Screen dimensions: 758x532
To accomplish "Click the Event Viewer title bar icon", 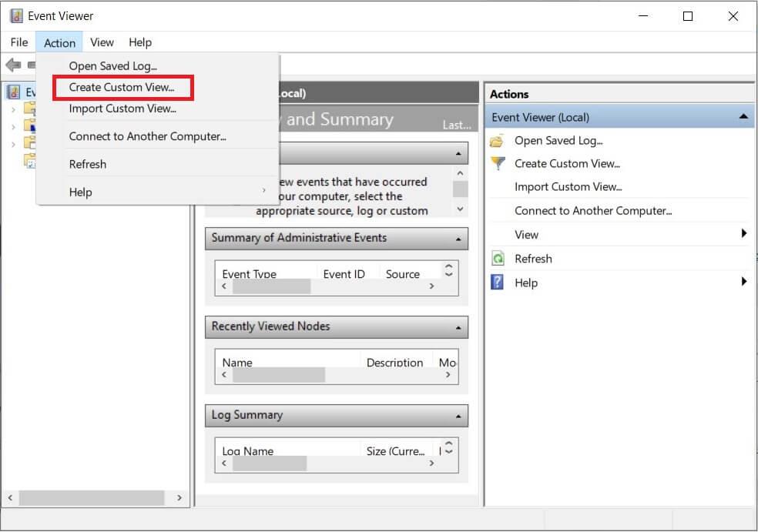I will pos(16,16).
